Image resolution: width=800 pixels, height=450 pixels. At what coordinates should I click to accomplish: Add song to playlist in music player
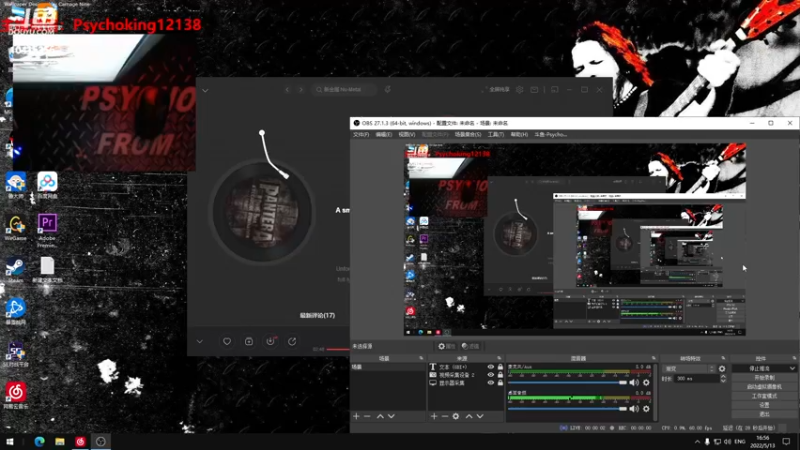(x=248, y=341)
